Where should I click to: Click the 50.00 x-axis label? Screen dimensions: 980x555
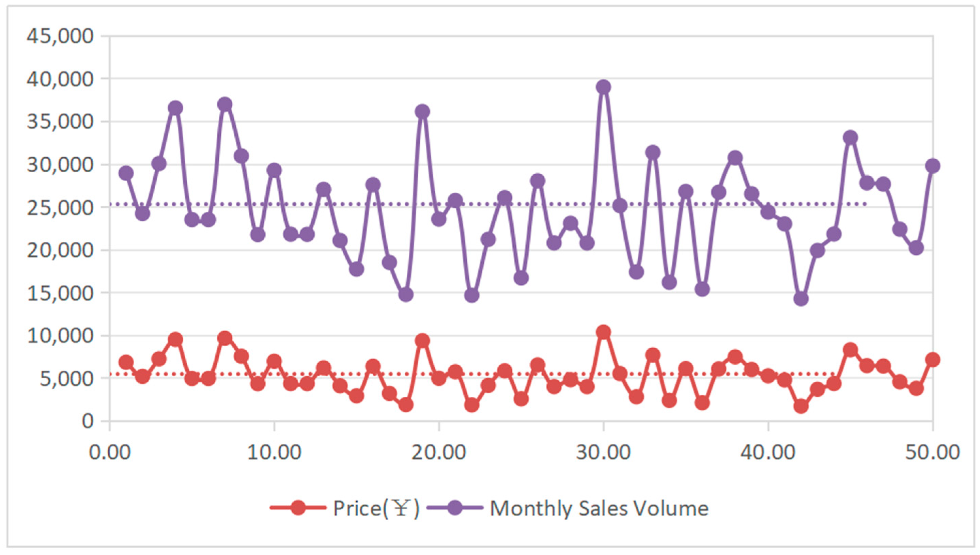[932, 453]
